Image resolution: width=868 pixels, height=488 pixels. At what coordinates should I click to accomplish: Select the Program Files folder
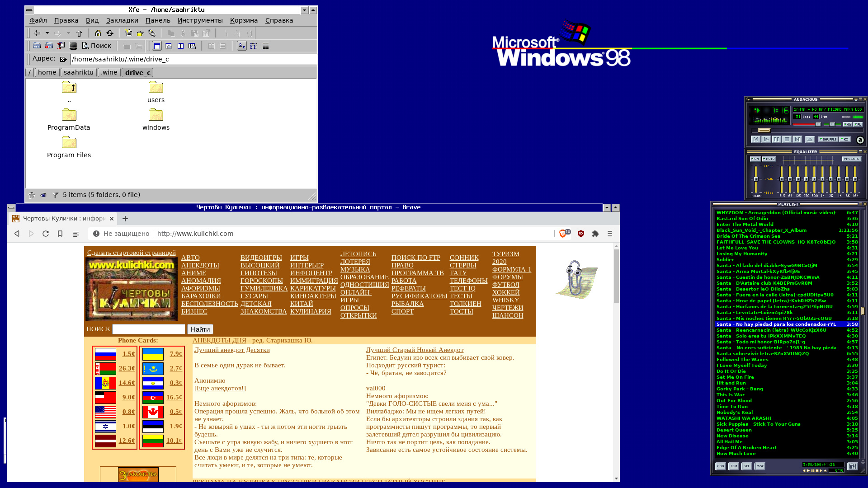(69, 148)
